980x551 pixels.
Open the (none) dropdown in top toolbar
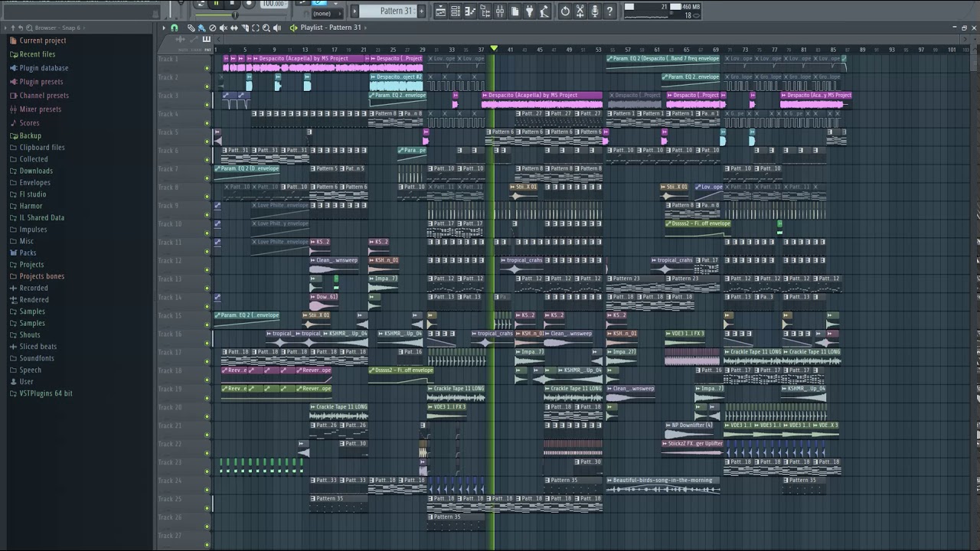tap(328, 14)
